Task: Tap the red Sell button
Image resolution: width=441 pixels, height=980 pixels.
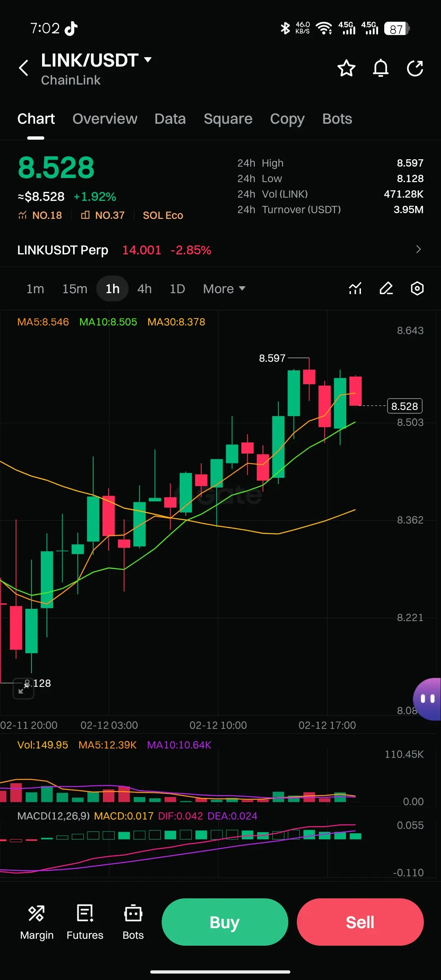Action: [360, 922]
